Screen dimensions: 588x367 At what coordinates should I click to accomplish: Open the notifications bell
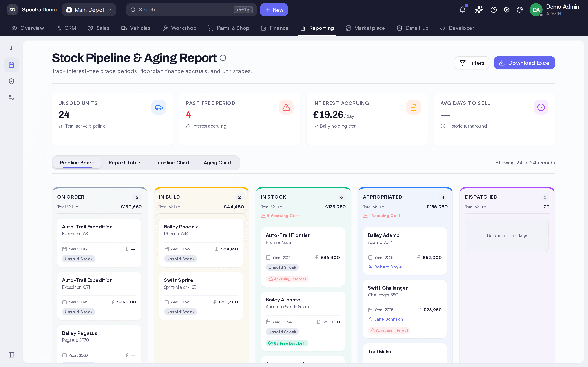click(x=463, y=10)
